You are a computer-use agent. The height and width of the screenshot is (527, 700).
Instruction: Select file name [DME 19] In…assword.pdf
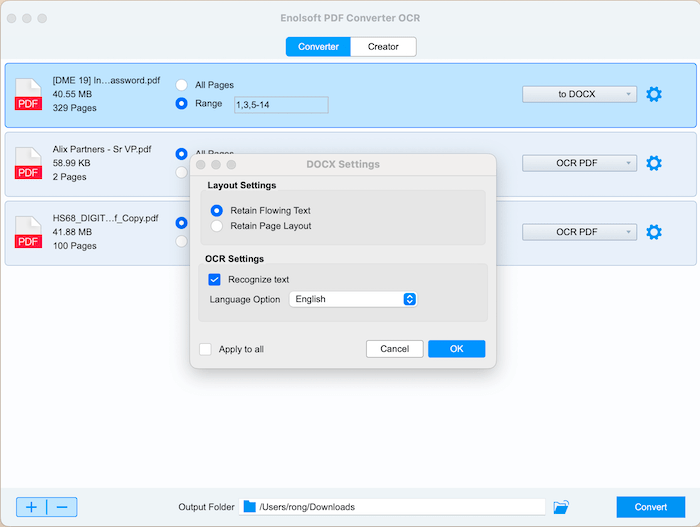106,80
